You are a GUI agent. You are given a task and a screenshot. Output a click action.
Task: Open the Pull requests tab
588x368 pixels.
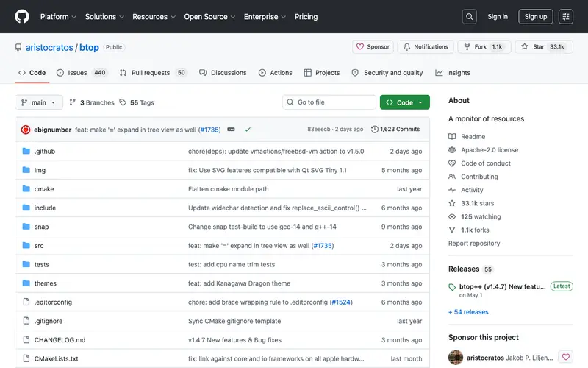153,73
